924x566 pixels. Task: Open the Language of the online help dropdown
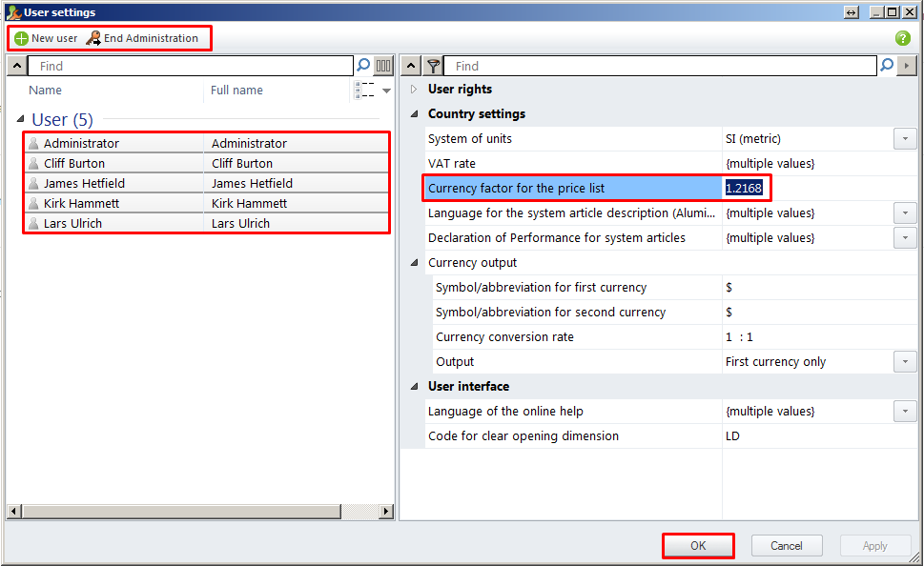(904, 412)
